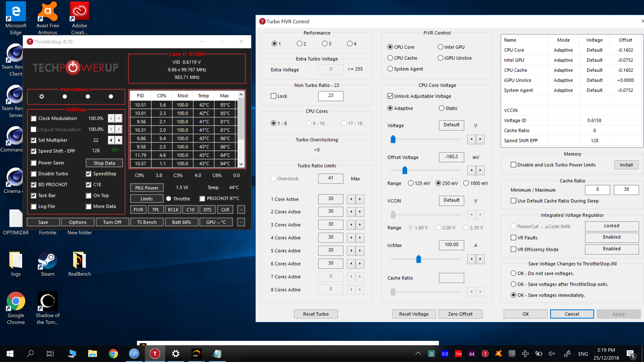This screenshot has height=362, width=644.
Task: Open Settings gear in taskbar
Action: 176,353
